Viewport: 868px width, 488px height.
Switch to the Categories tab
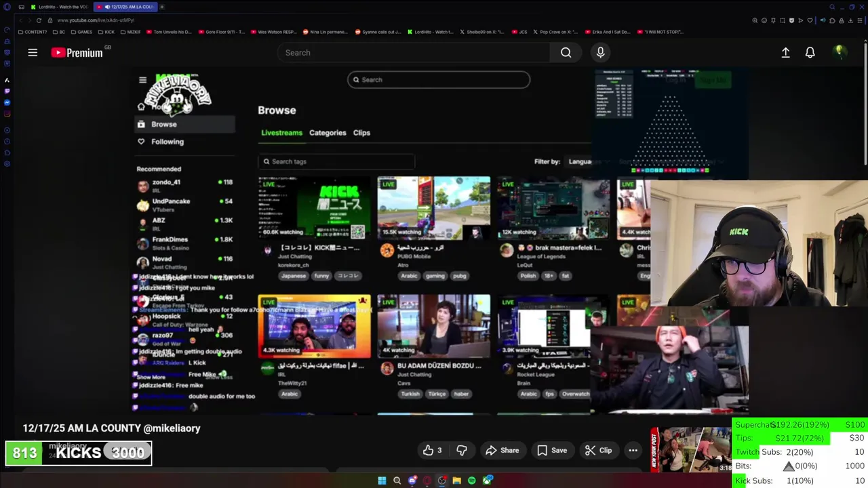pyautogui.click(x=328, y=133)
